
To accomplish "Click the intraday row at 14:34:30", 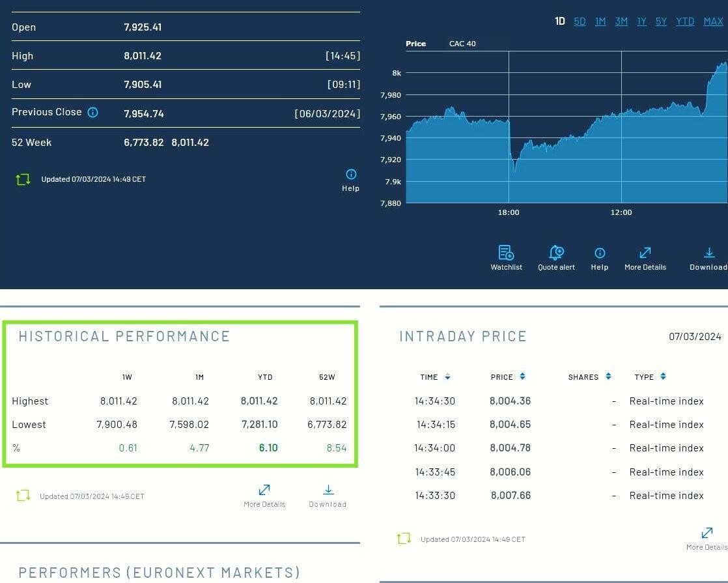I will (559, 401).
